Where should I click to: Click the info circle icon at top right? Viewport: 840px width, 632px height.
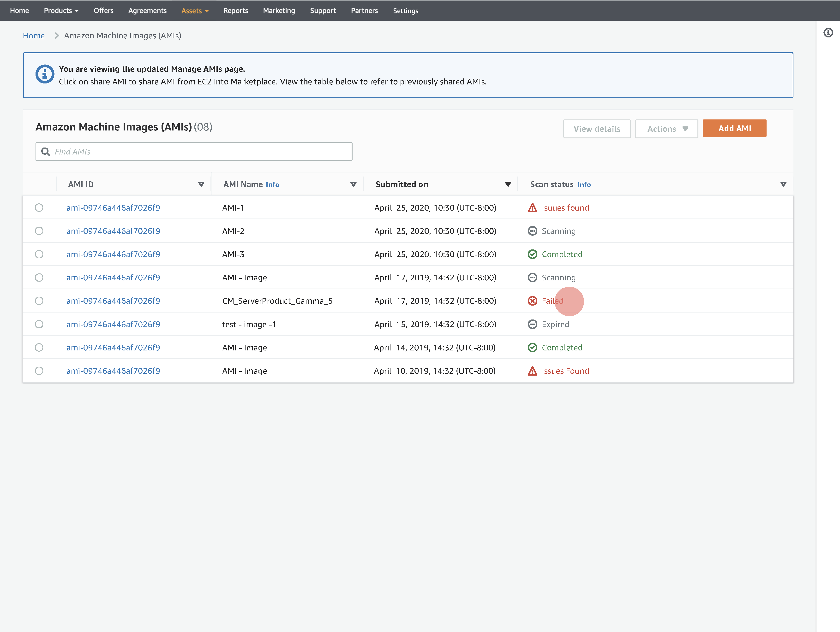828,33
